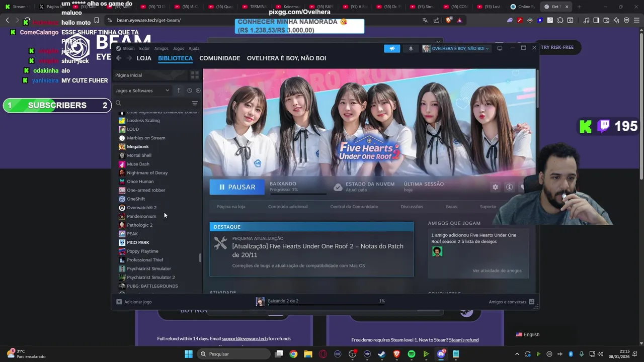
Task: Open account dropdown OVELHERA É BOY, NÃO BOI
Action: (x=456, y=48)
